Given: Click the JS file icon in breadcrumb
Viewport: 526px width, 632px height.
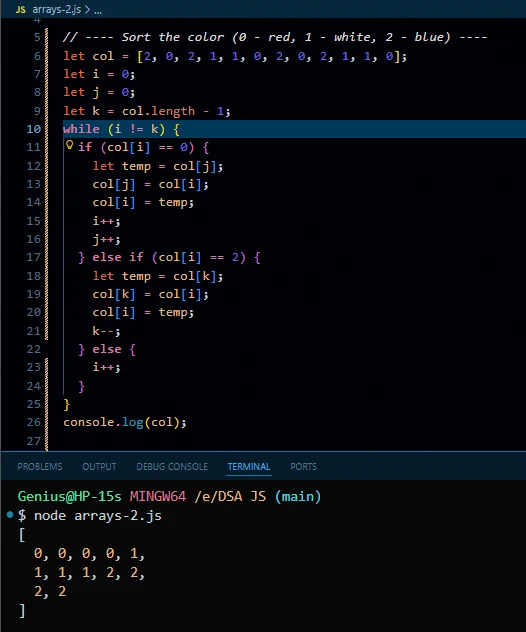Looking at the screenshot, I should pos(21,10).
